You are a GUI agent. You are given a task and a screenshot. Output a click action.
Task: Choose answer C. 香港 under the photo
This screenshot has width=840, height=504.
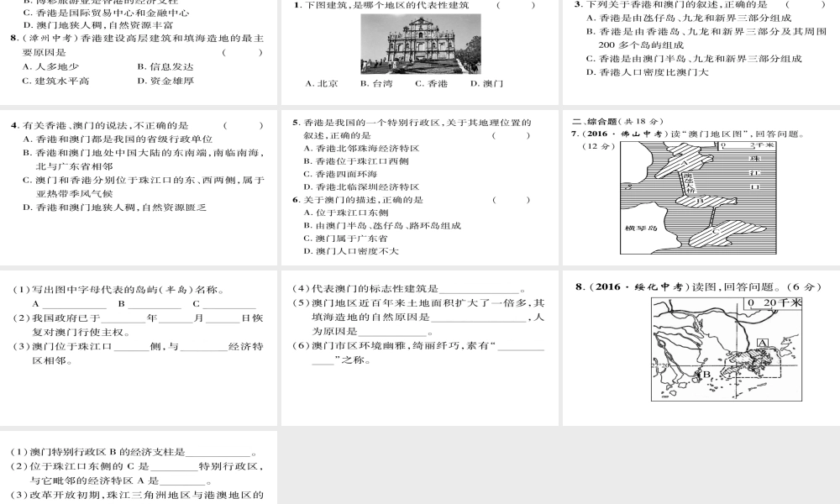pos(431,83)
